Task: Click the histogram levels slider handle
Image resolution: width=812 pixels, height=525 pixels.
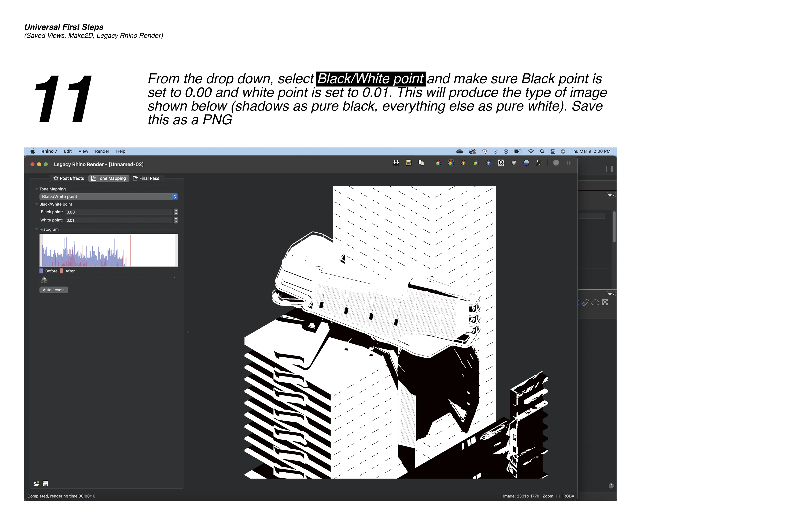Action: click(x=44, y=279)
